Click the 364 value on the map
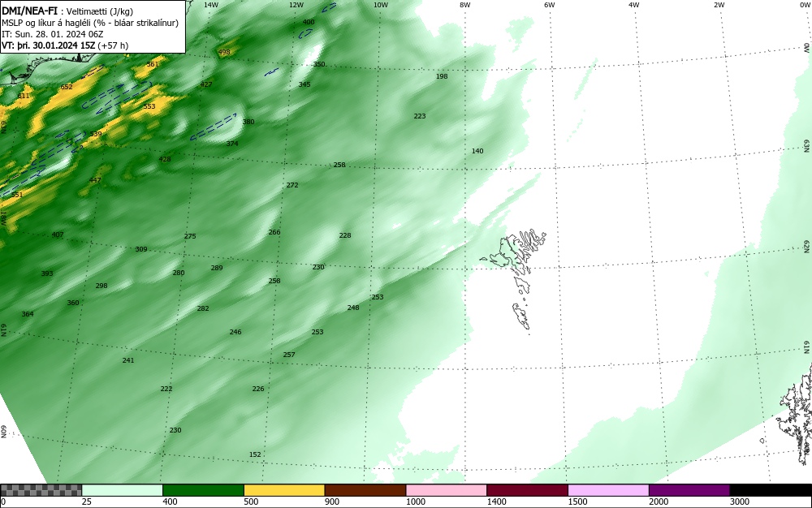Screen dimensions: 812x508 [28, 314]
